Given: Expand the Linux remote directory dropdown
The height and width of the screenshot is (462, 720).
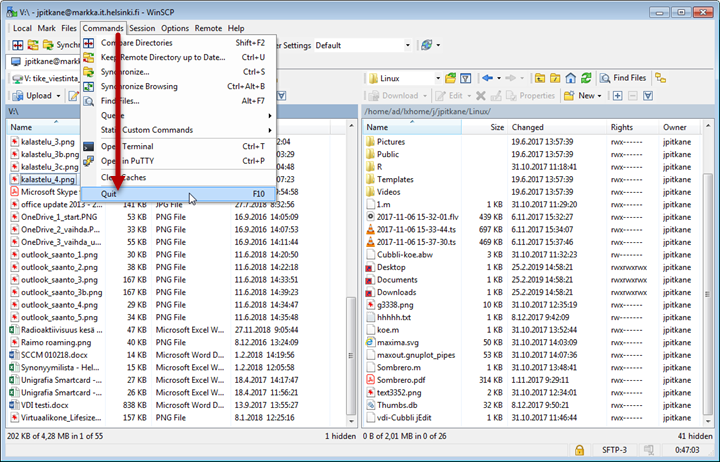Looking at the screenshot, I should [x=437, y=78].
